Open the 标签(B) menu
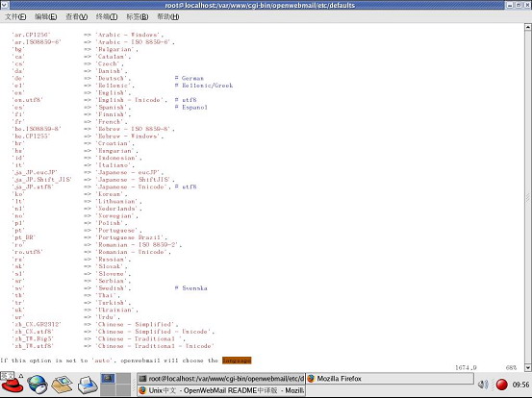Screen dimensions: 532x398 point(137,16)
